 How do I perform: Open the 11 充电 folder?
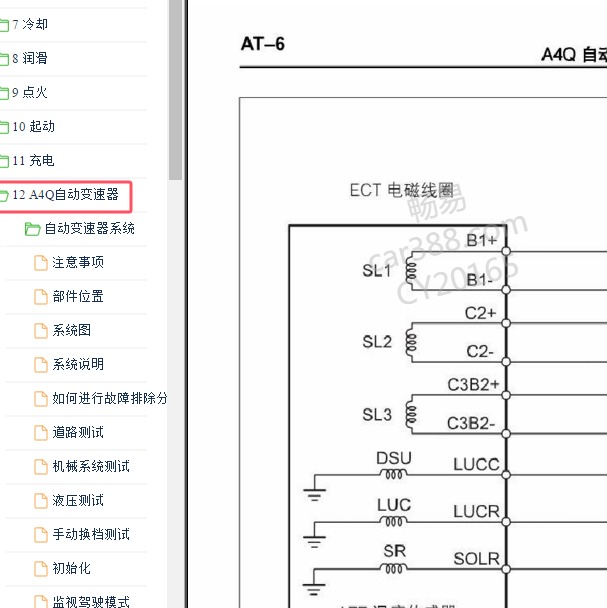coord(33,161)
